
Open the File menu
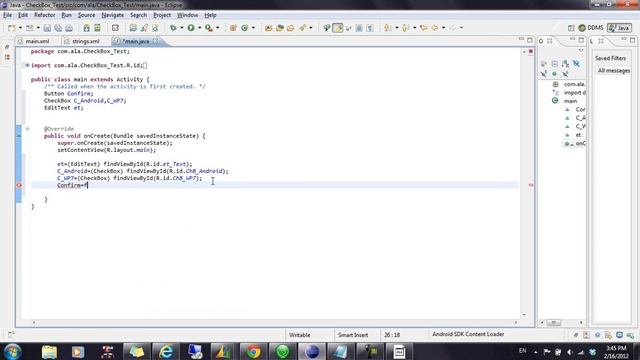coord(7,15)
